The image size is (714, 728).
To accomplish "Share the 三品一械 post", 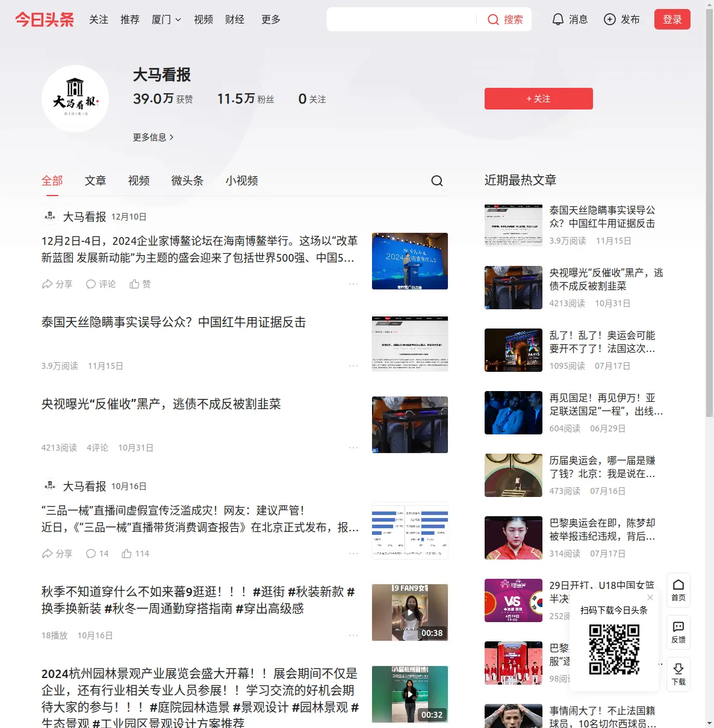I will point(57,554).
